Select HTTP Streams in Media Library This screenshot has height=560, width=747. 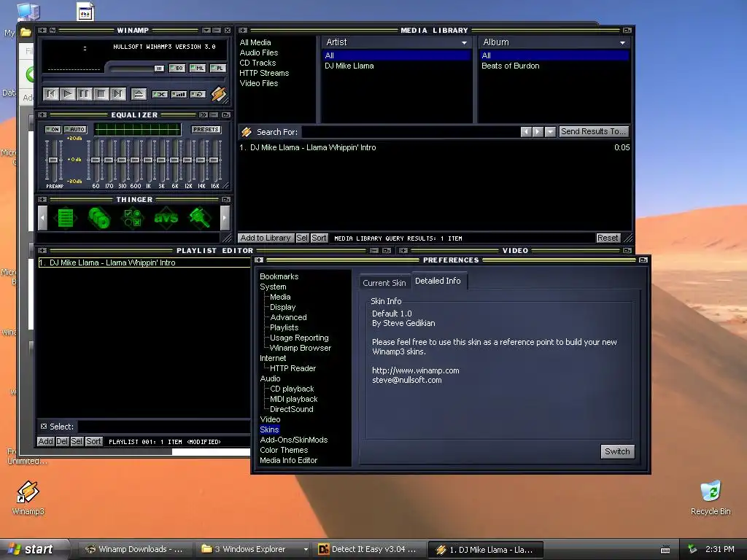(264, 73)
